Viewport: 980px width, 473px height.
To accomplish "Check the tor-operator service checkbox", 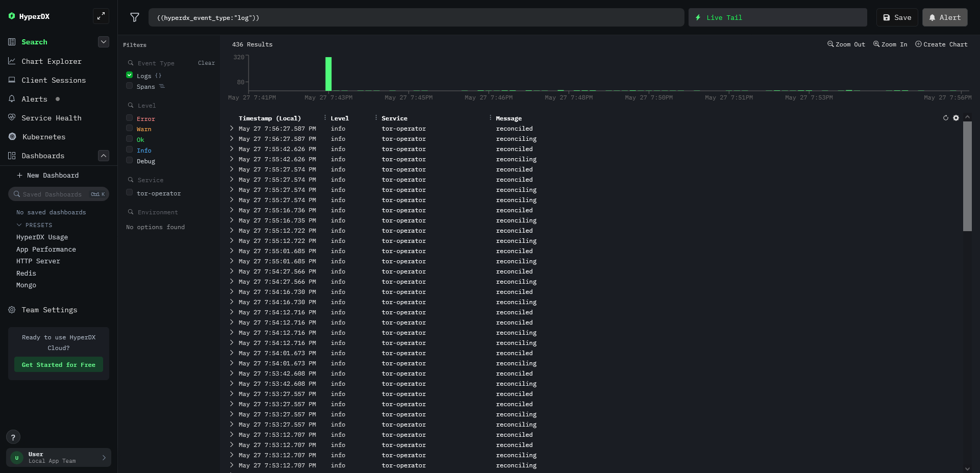I will [130, 192].
